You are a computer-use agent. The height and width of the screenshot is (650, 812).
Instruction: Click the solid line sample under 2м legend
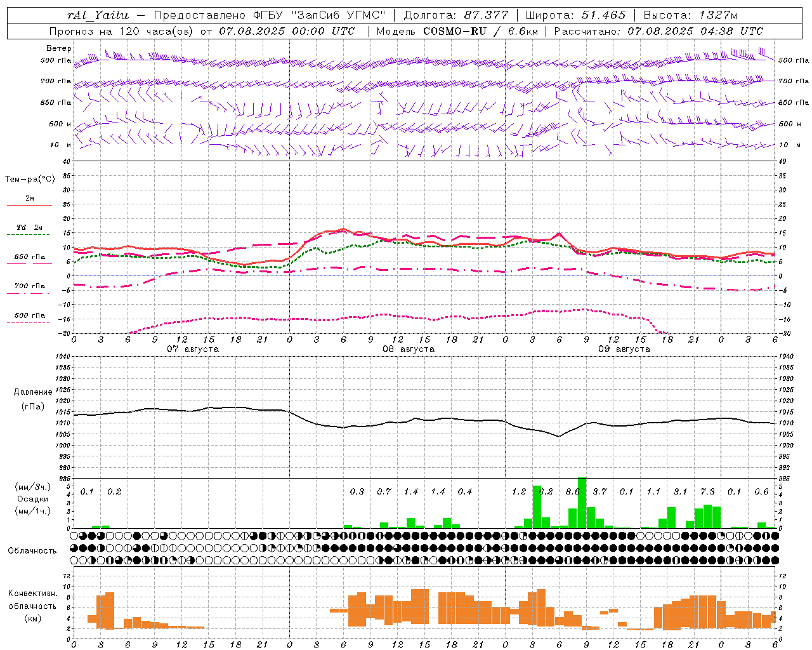click(29, 206)
